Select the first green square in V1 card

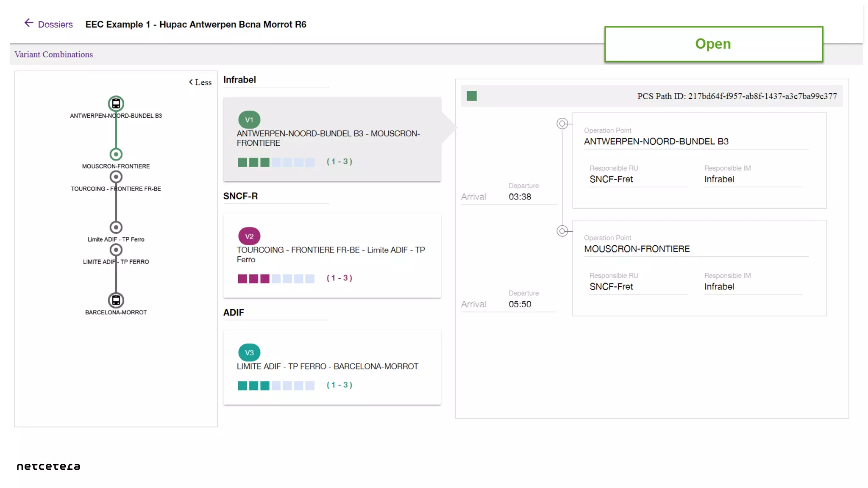[x=242, y=162]
